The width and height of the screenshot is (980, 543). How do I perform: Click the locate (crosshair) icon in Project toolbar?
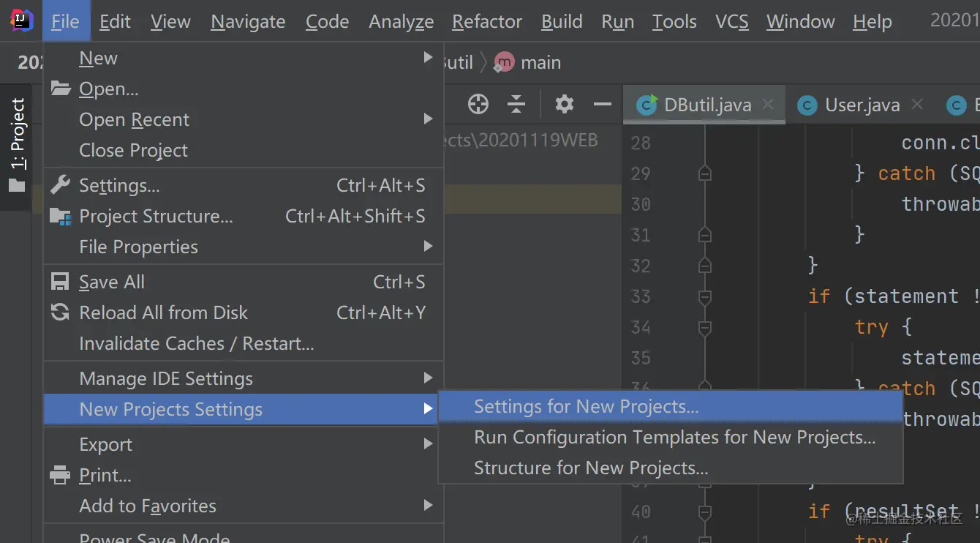pos(478,105)
